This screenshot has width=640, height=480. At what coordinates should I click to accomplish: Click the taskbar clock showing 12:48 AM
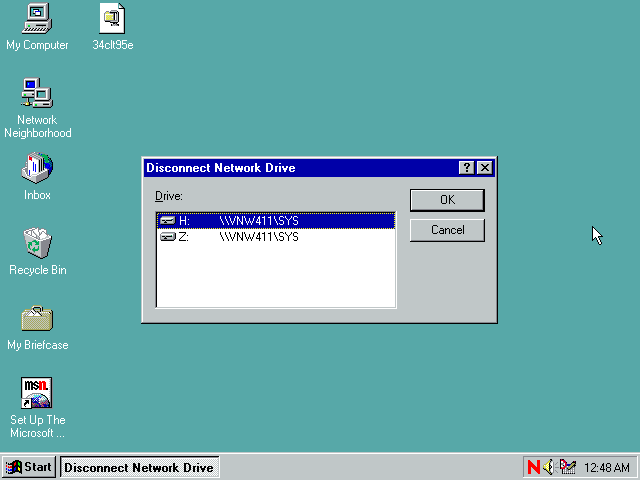pyautogui.click(x=607, y=467)
